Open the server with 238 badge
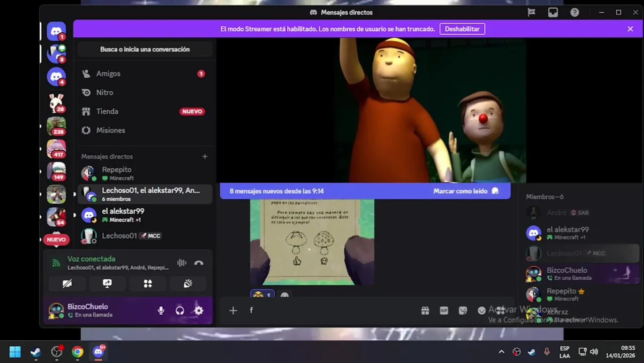This screenshot has width=644, height=363. pyautogui.click(x=56, y=126)
